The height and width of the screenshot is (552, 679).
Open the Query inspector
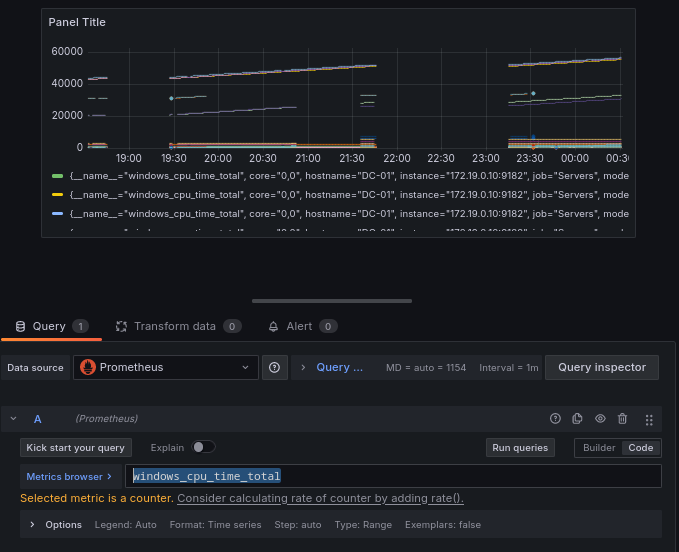click(x=601, y=368)
